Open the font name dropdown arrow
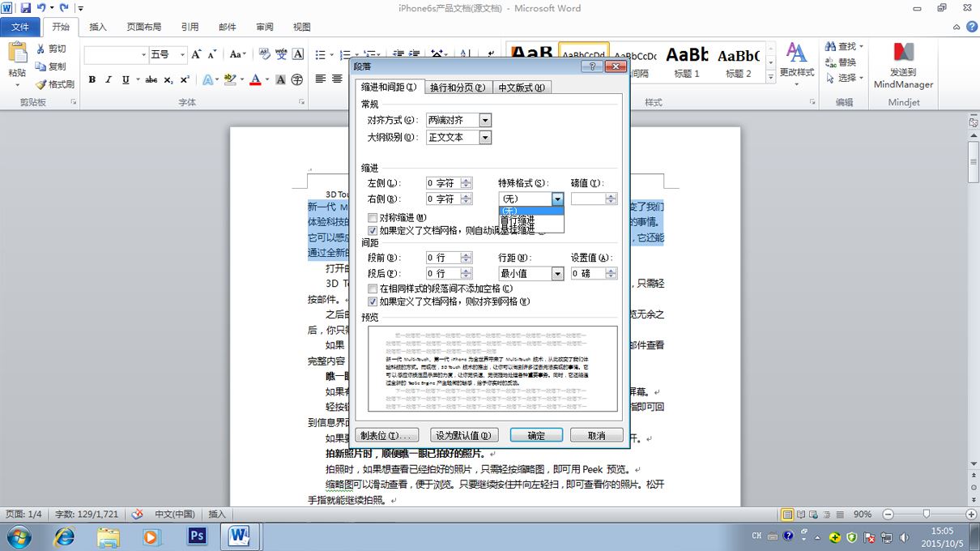Screen dimensions: 980x551 point(144,54)
